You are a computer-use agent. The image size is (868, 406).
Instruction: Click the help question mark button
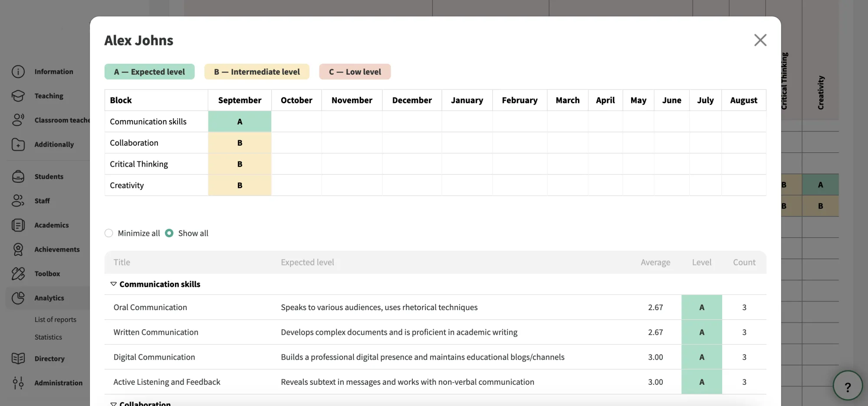coord(848,386)
